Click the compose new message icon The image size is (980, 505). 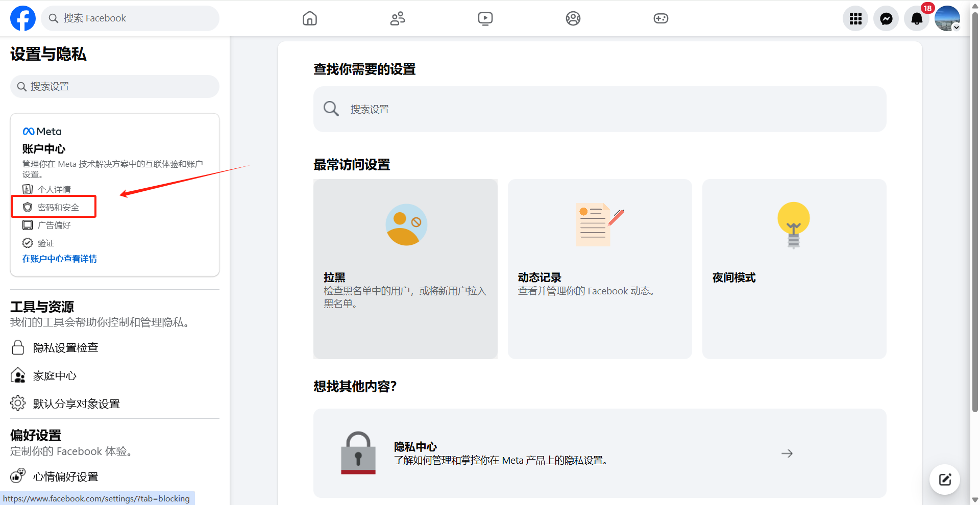[945, 479]
